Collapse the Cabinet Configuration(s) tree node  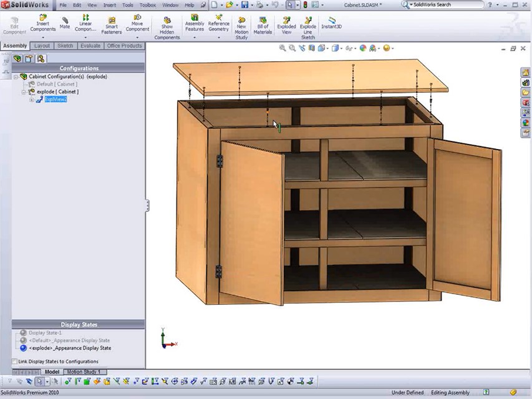point(16,77)
